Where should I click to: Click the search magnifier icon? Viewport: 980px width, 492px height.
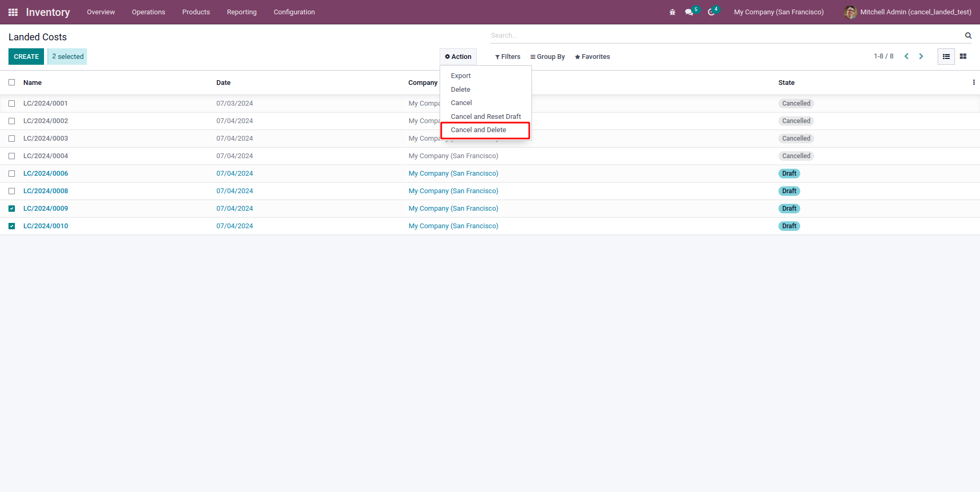click(x=968, y=36)
